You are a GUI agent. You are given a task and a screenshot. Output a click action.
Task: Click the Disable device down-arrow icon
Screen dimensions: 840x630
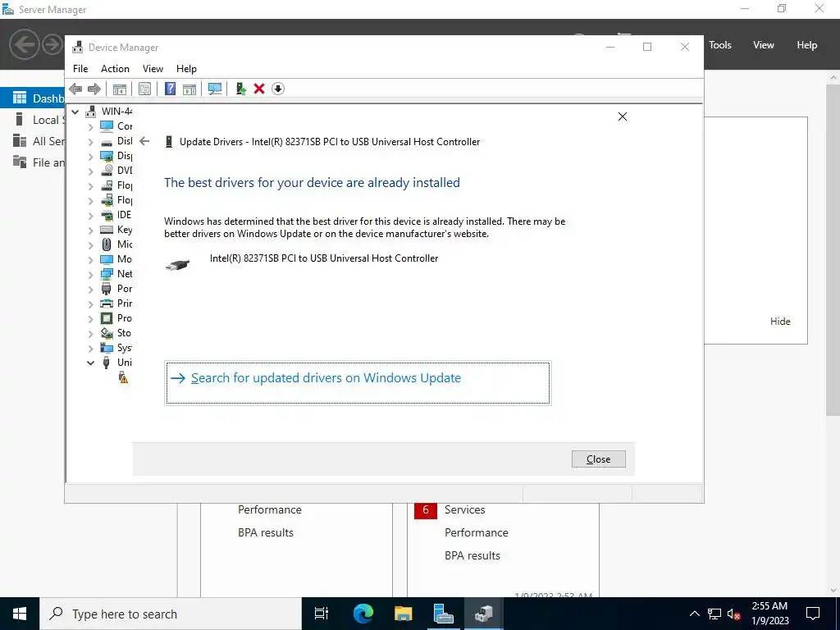click(277, 89)
